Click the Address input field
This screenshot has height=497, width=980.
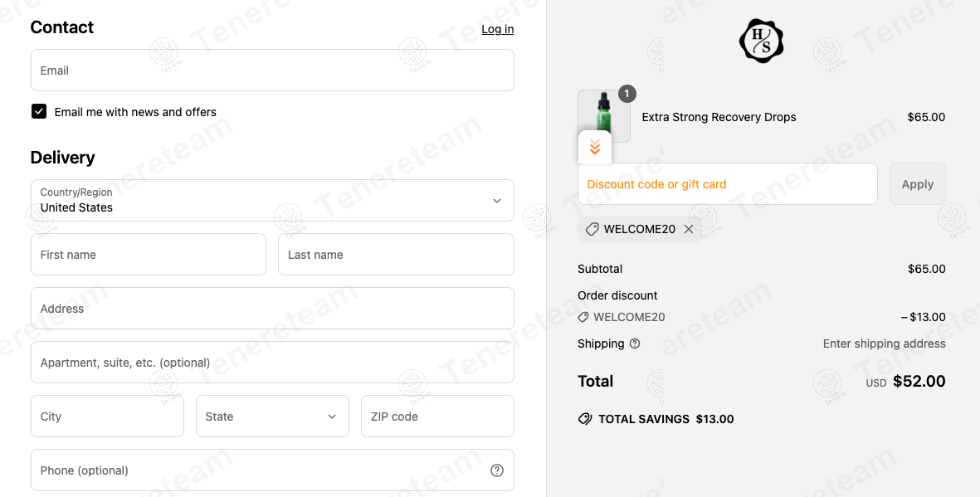click(x=272, y=308)
